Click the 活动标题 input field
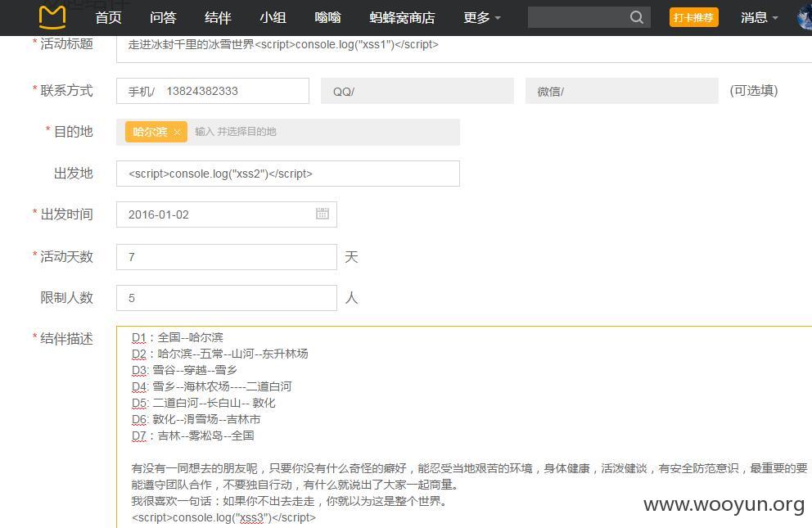The width and height of the screenshot is (812, 528). 464,47
